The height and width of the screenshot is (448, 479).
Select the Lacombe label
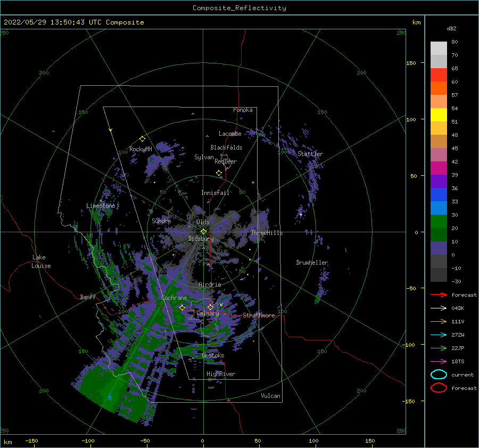click(230, 134)
